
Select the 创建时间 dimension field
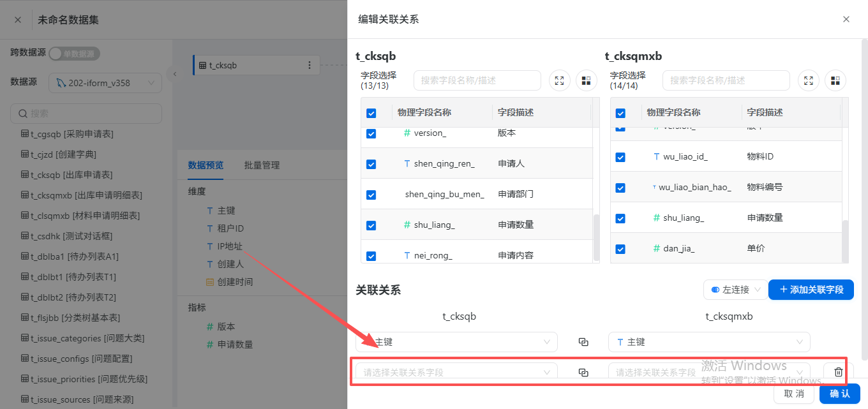click(x=229, y=282)
